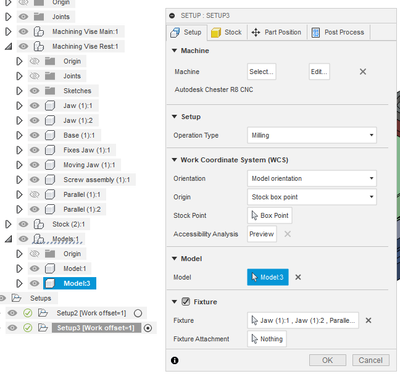Click the Model:1 body icon

(50, 268)
